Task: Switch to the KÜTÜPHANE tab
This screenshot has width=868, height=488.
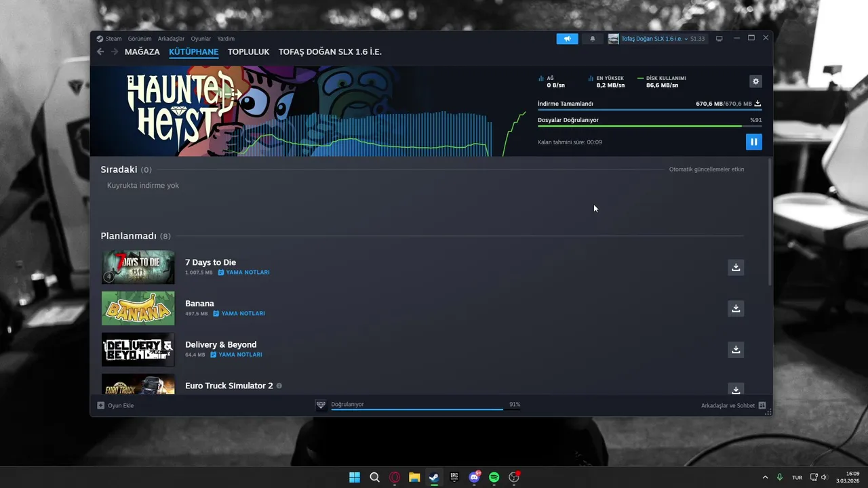Action: [x=194, y=52]
